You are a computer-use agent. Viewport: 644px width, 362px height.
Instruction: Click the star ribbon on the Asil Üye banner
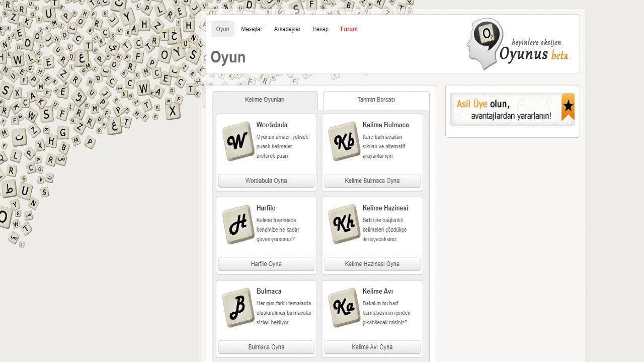pyautogui.click(x=568, y=107)
